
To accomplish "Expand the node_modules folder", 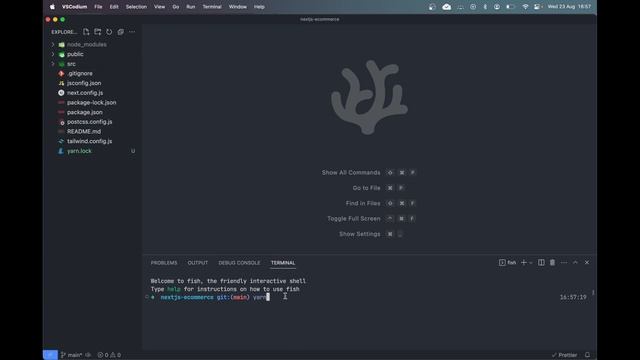I will click(53, 44).
